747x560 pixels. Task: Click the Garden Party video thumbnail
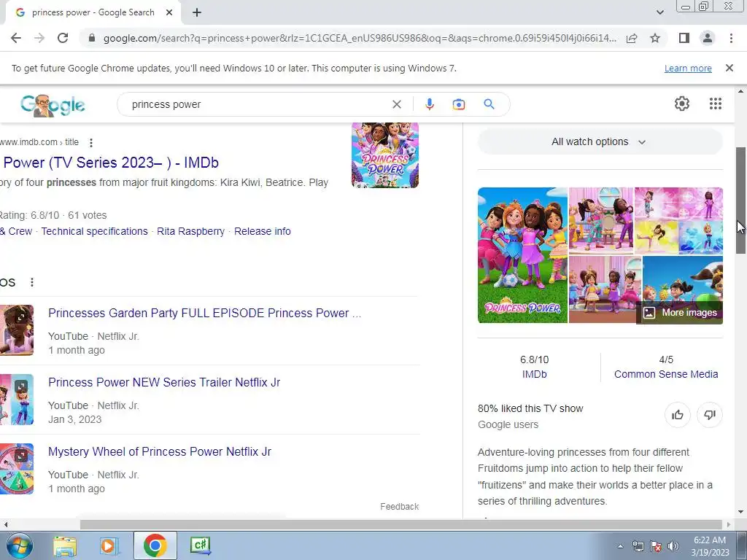point(17,330)
